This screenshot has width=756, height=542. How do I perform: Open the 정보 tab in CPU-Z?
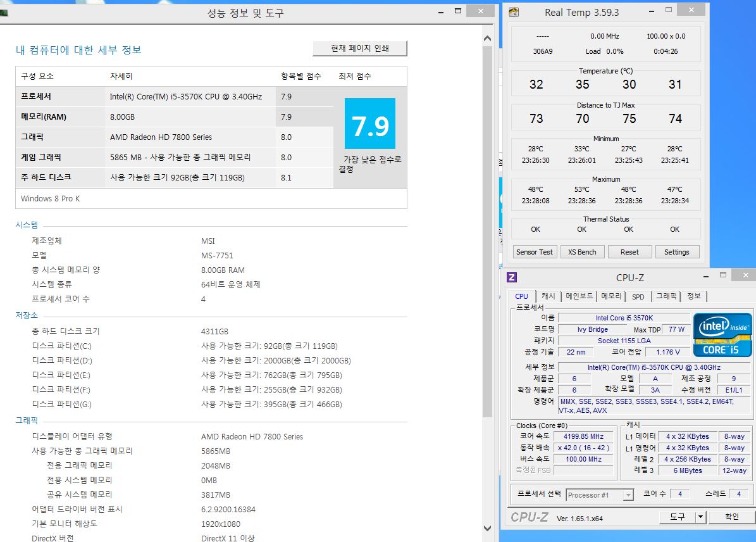tap(693, 296)
